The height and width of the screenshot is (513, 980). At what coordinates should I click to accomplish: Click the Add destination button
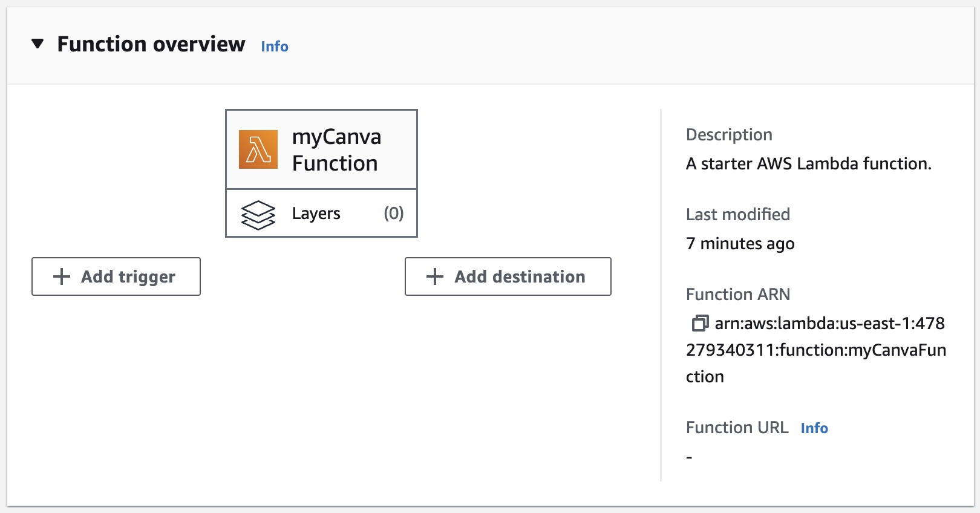click(508, 276)
